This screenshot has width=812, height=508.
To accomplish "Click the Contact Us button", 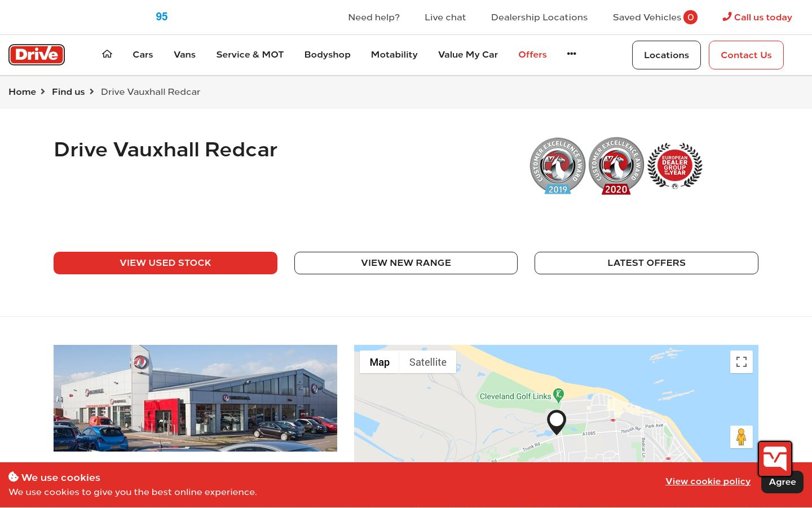I will pos(746,55).
